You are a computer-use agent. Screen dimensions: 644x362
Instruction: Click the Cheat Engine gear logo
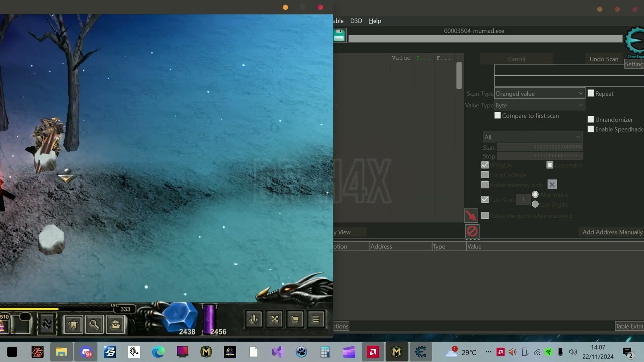pyautogui.click(x=635, y=43)
